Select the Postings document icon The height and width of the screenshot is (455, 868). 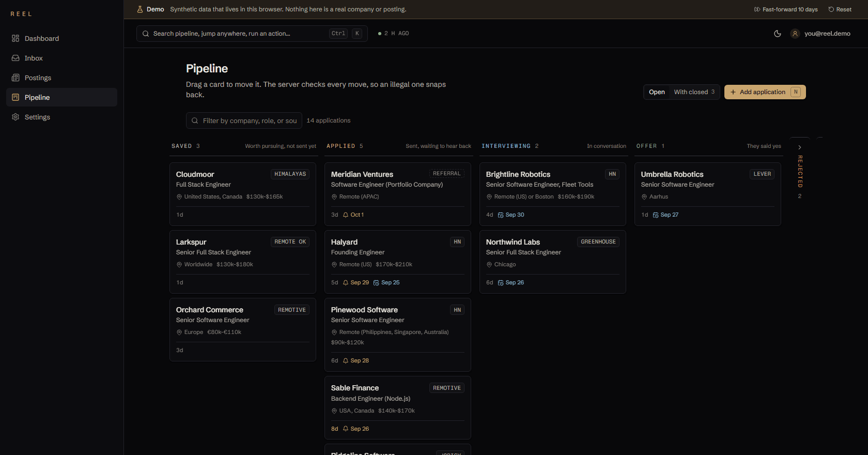point(16,78)
